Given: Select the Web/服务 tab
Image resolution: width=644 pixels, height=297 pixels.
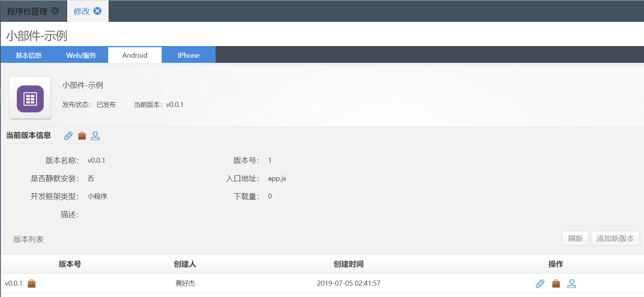Looking at the screenshot, I should click(81, 55).
